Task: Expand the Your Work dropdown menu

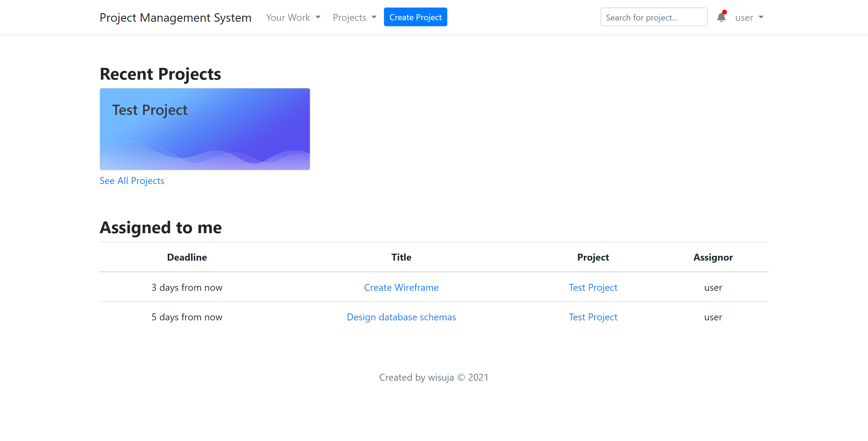Action: point(293,17)
